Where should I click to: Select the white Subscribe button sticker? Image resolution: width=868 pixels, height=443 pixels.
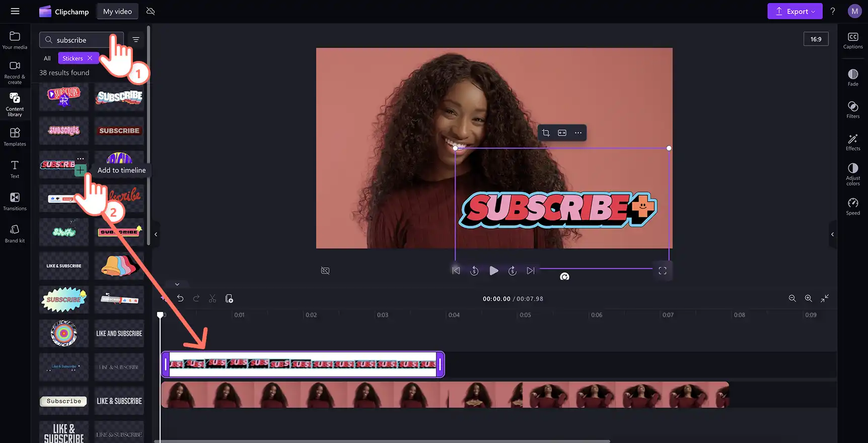click(x=64, y=401)
